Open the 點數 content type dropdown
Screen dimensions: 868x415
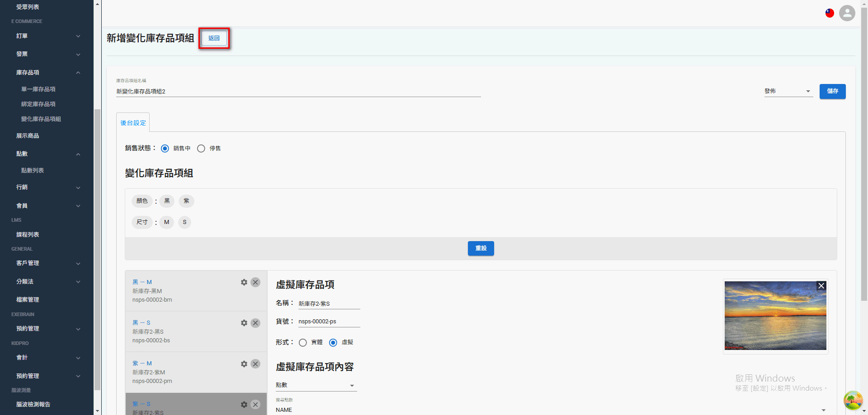click(316, 385)
